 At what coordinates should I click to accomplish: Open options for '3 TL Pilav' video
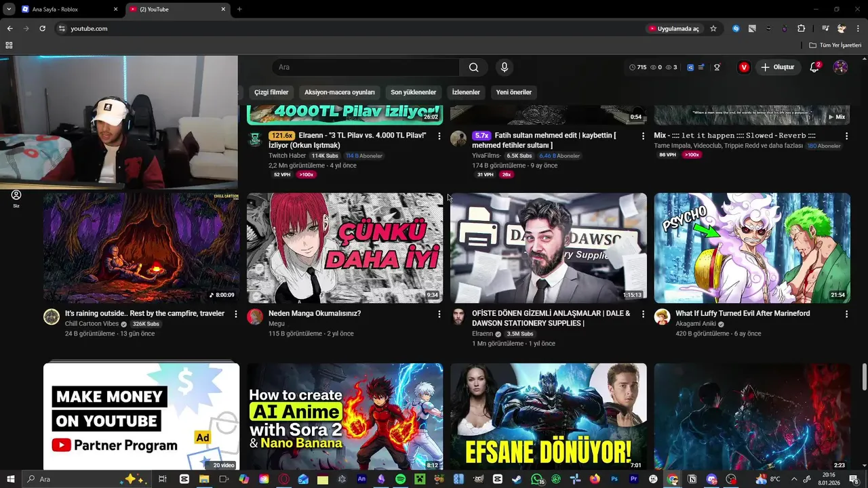[439, 136]
